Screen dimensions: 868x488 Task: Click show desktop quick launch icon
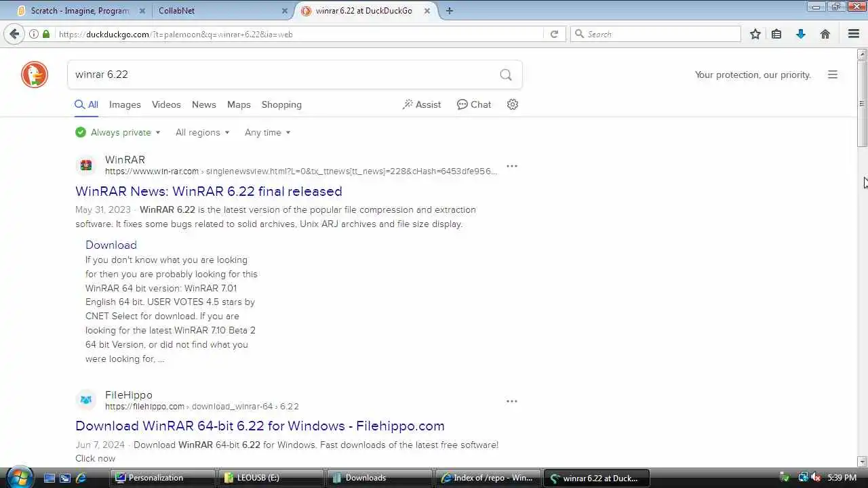(50, 478)
